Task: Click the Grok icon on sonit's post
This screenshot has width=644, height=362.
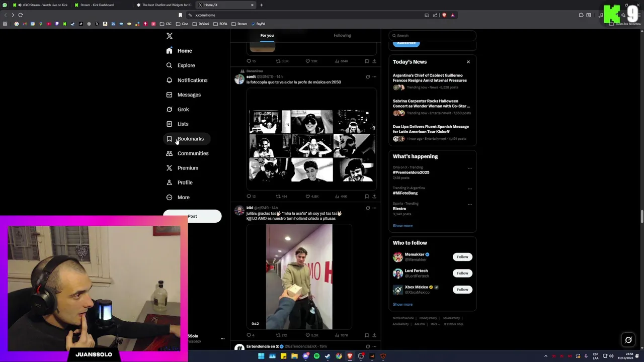Action: (x=368, y=77)
